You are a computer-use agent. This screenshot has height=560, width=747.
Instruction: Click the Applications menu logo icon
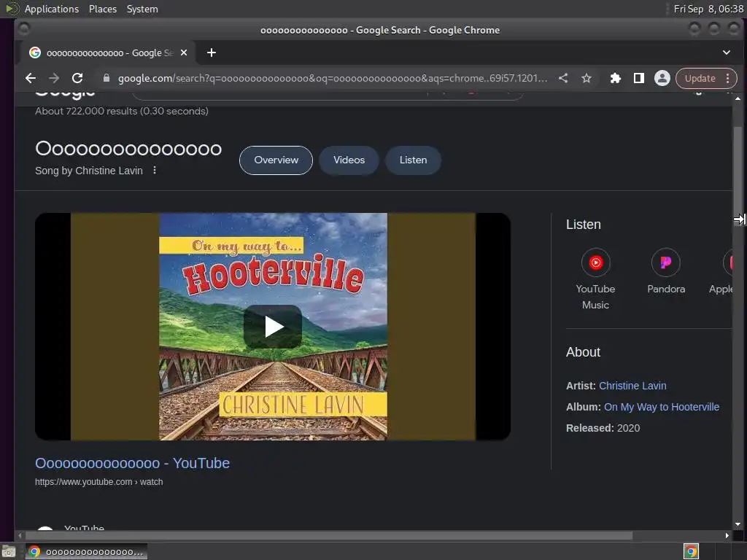(12, 9)
